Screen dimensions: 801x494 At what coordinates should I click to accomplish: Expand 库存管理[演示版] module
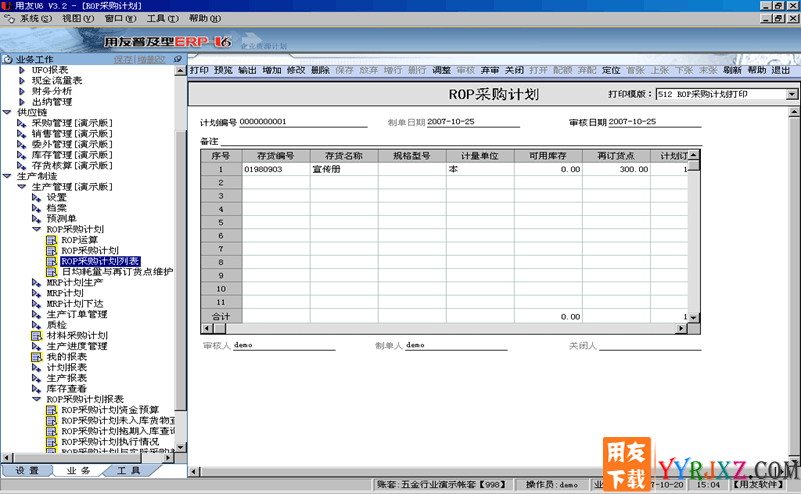pos(21,155)
